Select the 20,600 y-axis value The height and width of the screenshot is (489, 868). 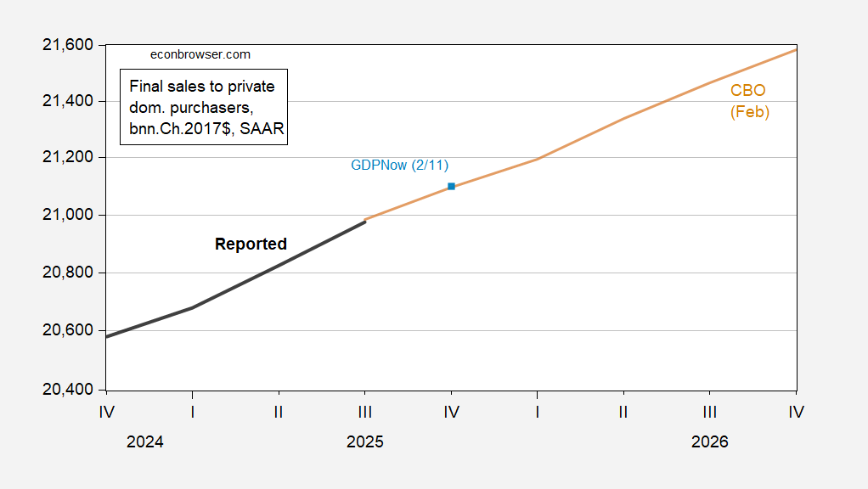point(68,330)
